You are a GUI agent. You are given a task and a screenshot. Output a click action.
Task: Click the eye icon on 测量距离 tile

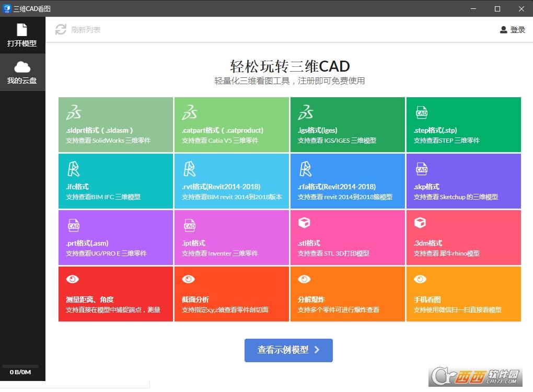coord(73,279)
